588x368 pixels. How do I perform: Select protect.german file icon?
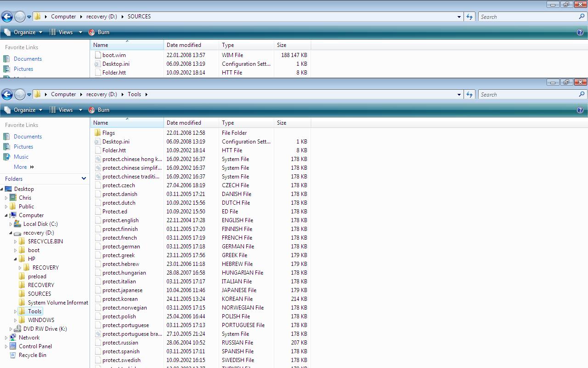click(97, 247)
